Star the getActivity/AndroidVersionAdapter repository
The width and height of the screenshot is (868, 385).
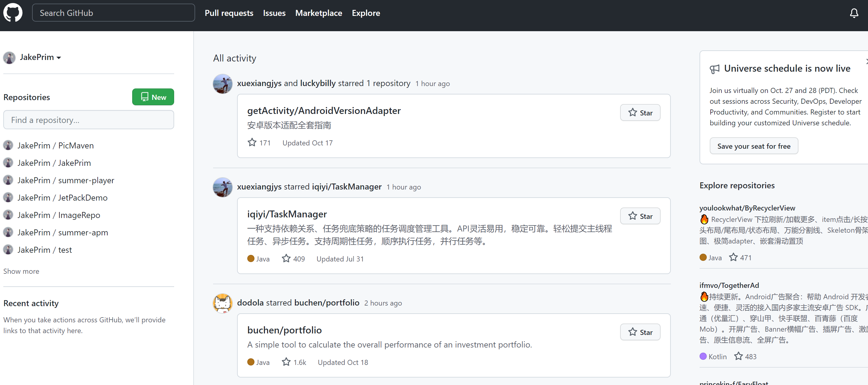click(640, 113)
